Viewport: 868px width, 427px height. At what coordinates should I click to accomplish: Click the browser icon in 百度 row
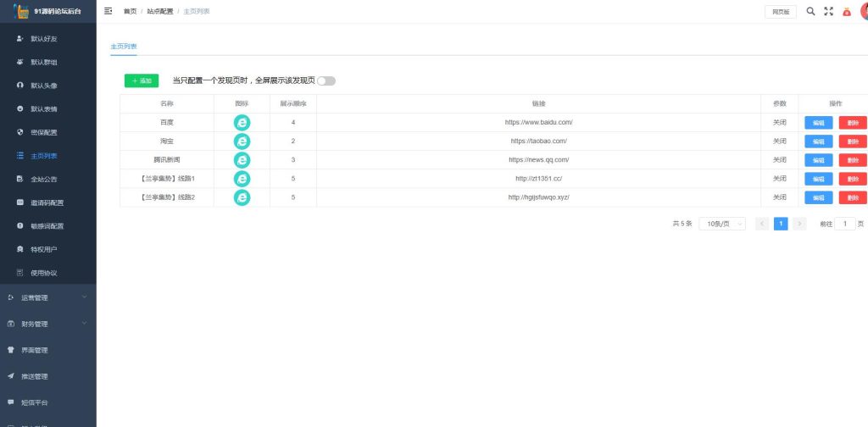[x=242, y=123]
